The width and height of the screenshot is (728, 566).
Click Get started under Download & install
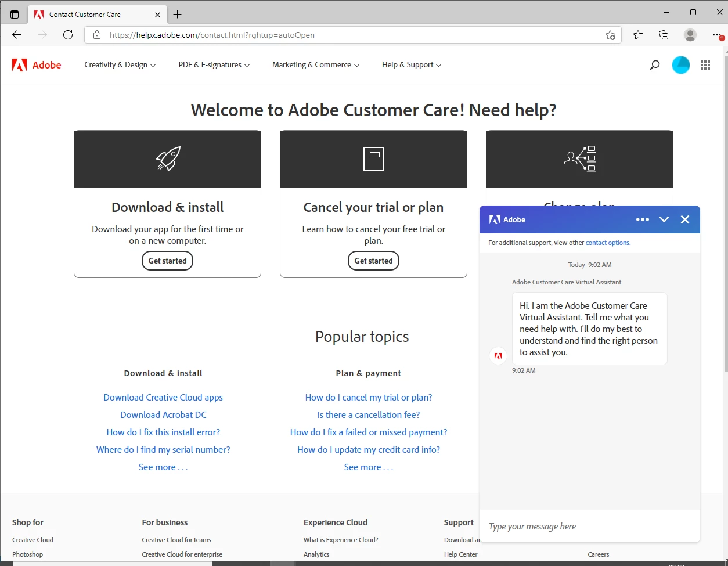pyautogui.click(x=167, y=261)
